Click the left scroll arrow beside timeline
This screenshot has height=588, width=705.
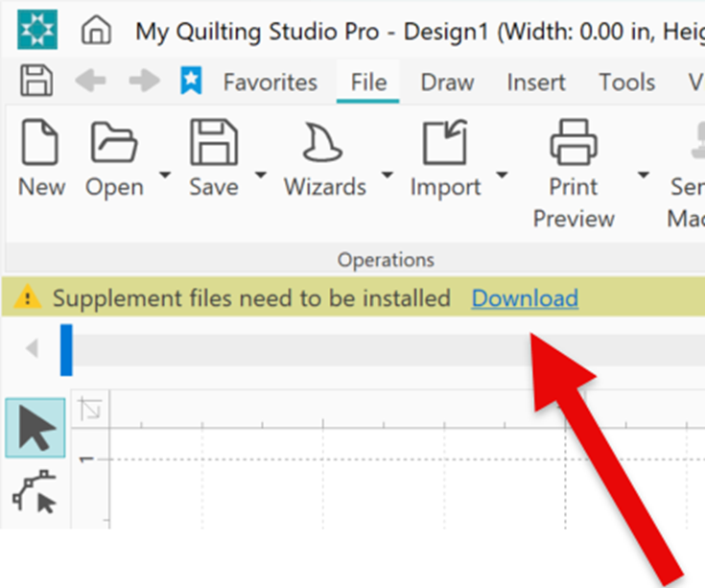[32, 348]
